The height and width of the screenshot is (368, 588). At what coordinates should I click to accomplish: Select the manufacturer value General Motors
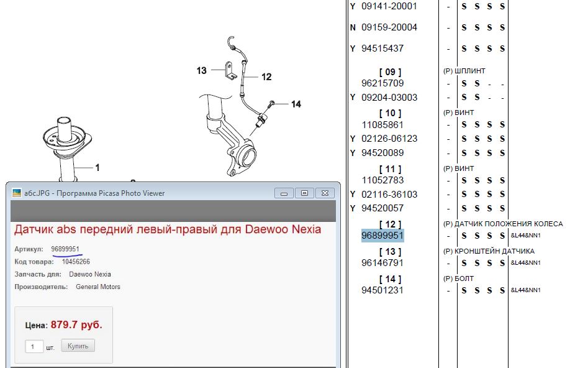click(98, 287)
